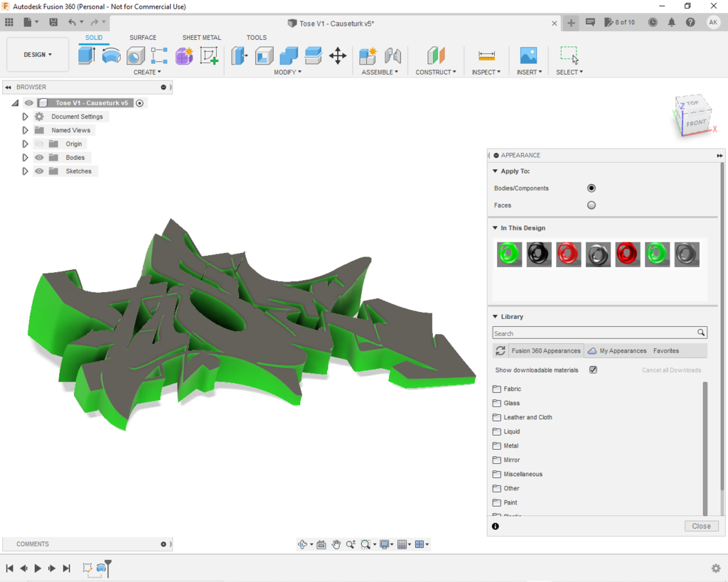
Task: Click the Fillet tool icon
Action: pyautogui.click(x=264, y=55)
